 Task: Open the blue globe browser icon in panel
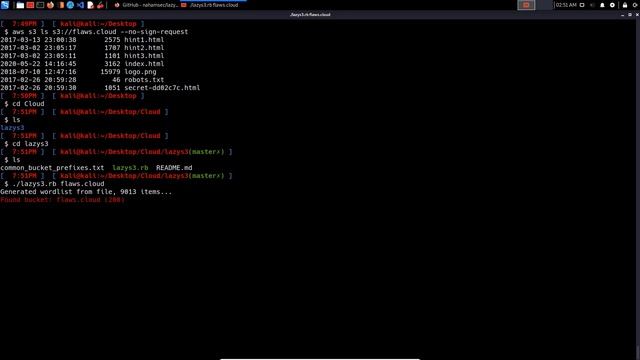[x=70, y=5]
